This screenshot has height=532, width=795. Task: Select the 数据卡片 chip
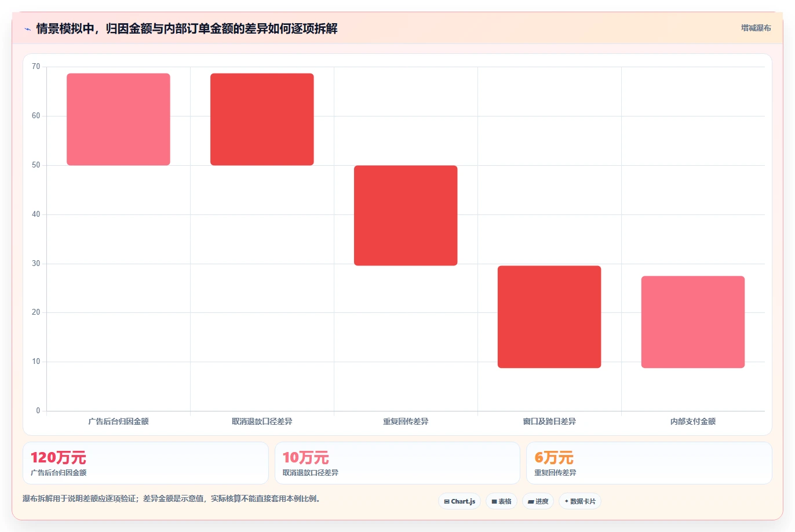tap(580, 501)
